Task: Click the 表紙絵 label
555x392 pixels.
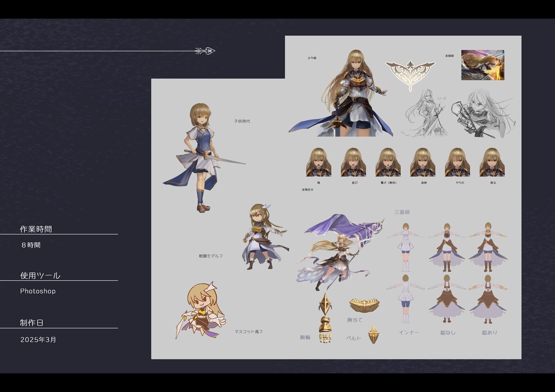Action: pyautogui.click(x=449, y=55)
